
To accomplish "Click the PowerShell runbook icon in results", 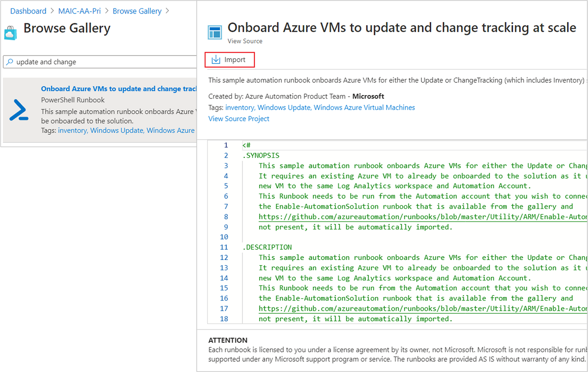I will (19, 110).
